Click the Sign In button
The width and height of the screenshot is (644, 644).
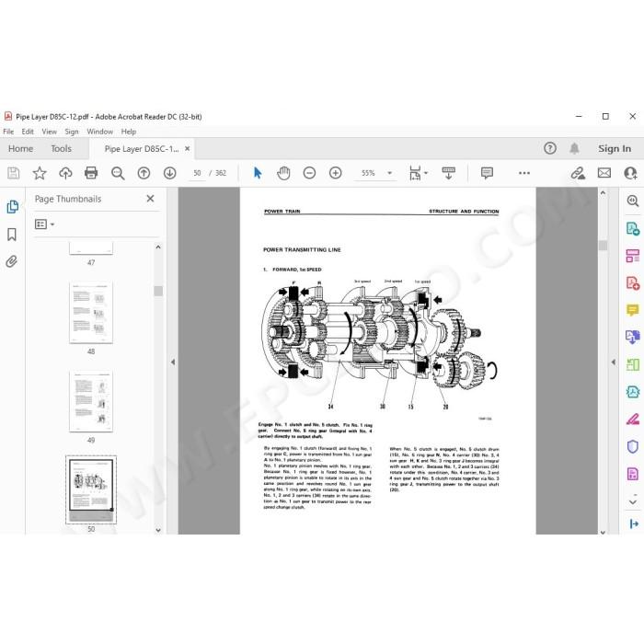(x=615, y=148)
